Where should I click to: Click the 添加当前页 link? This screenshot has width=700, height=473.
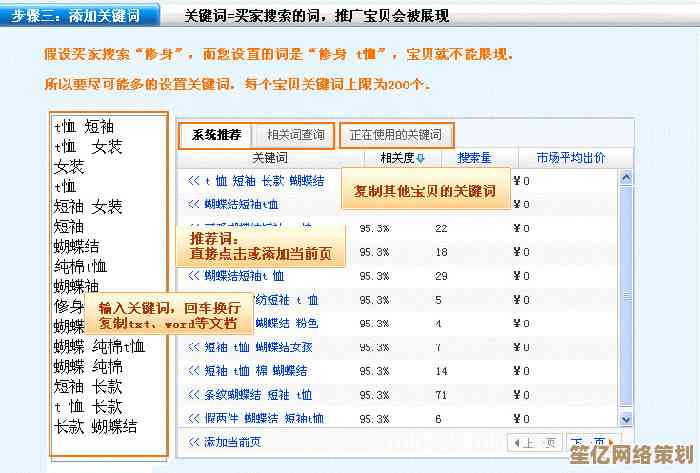coord(232,442)
